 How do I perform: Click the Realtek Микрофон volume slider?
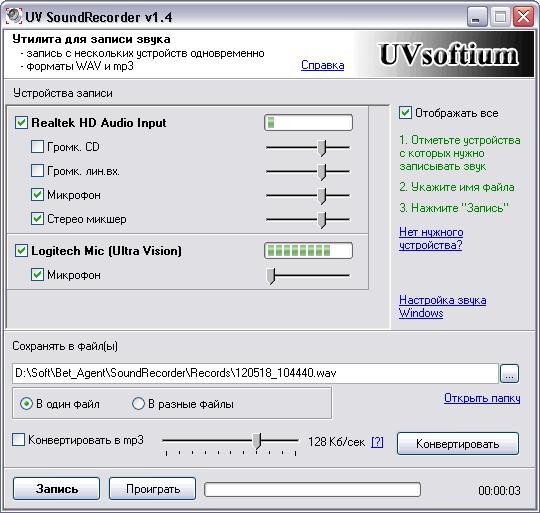[308, 196]
